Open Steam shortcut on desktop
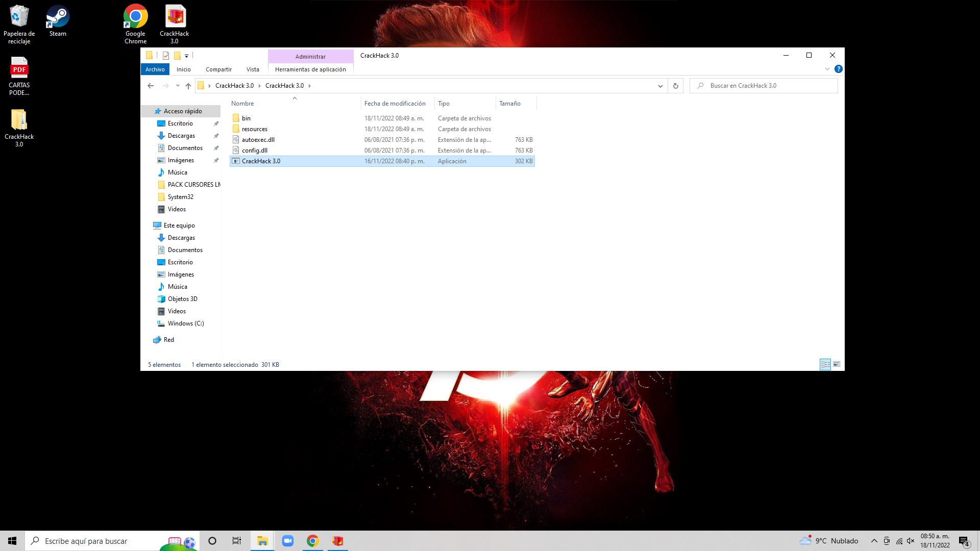 tap(58, 20)
